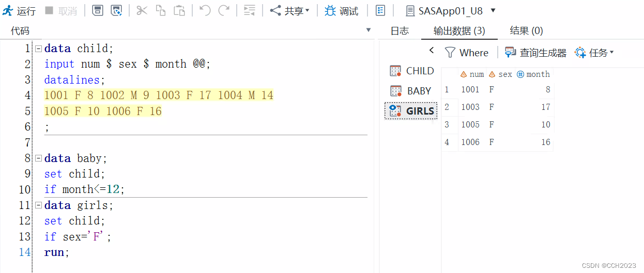
Task: Collapse the data baby step at line 8
Action: click(x=38, y=158)
